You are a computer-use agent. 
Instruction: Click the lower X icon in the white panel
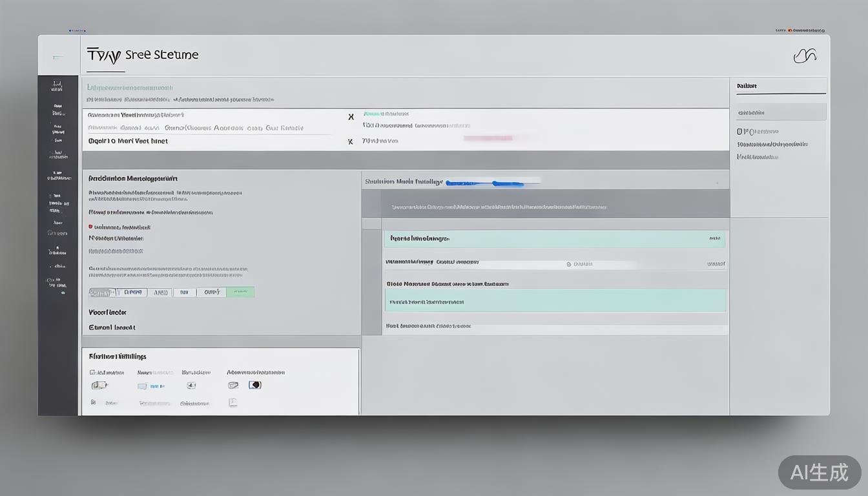click(350, 141)
